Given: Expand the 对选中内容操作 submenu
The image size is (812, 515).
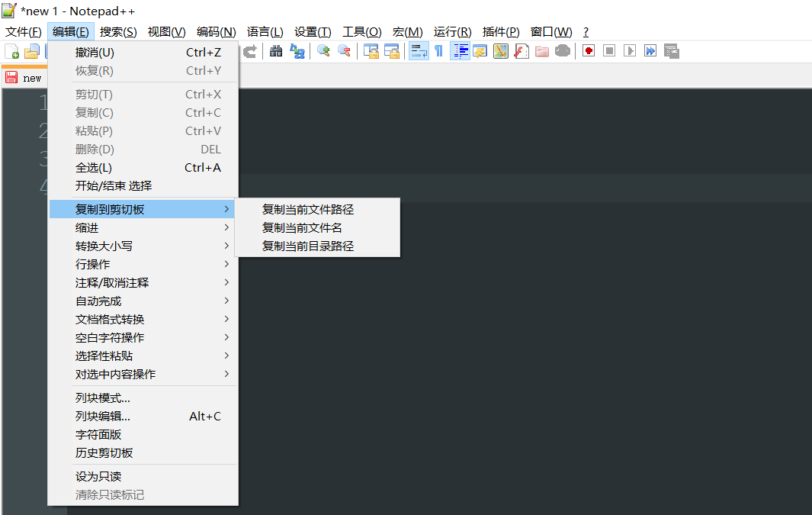Looking at the screenshot, I should [x=143, y=374].
